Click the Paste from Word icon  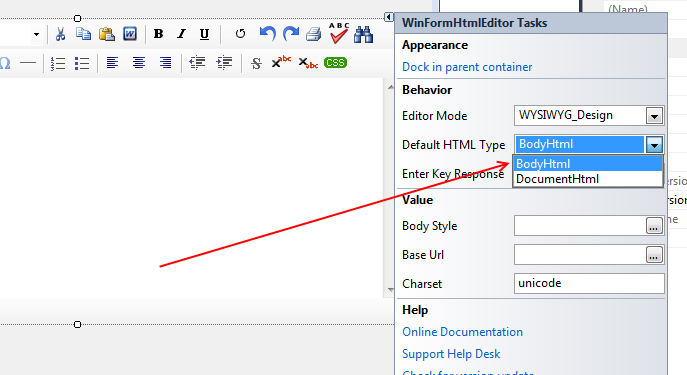[130, 34]
